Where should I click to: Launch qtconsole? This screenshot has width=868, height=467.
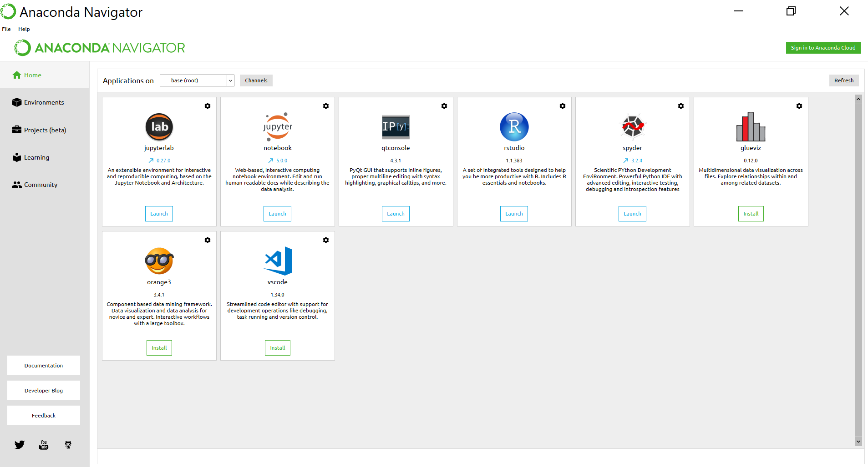[x=396, y=214]
